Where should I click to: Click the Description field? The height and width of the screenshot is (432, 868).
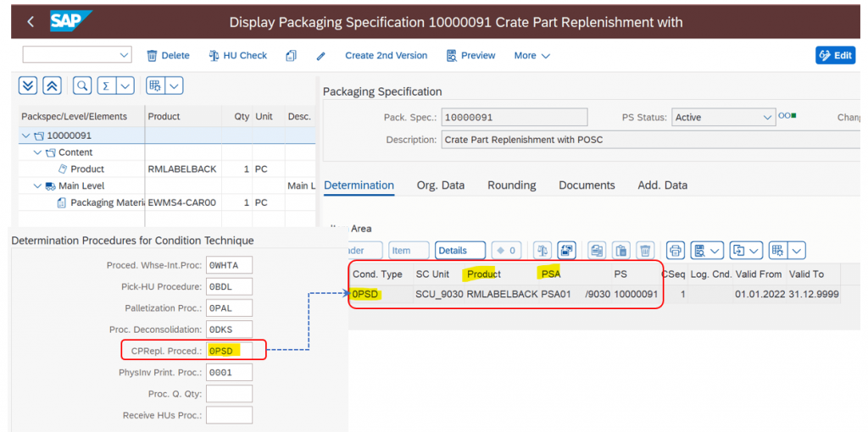pos(650,140)
